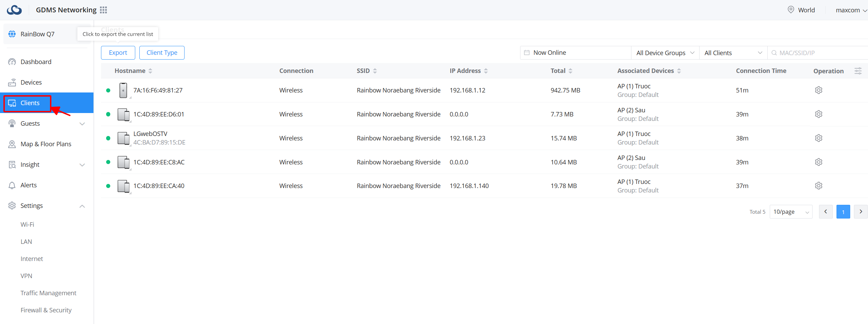Open the All Device Groups dropdown

click(x=665, y=53)
